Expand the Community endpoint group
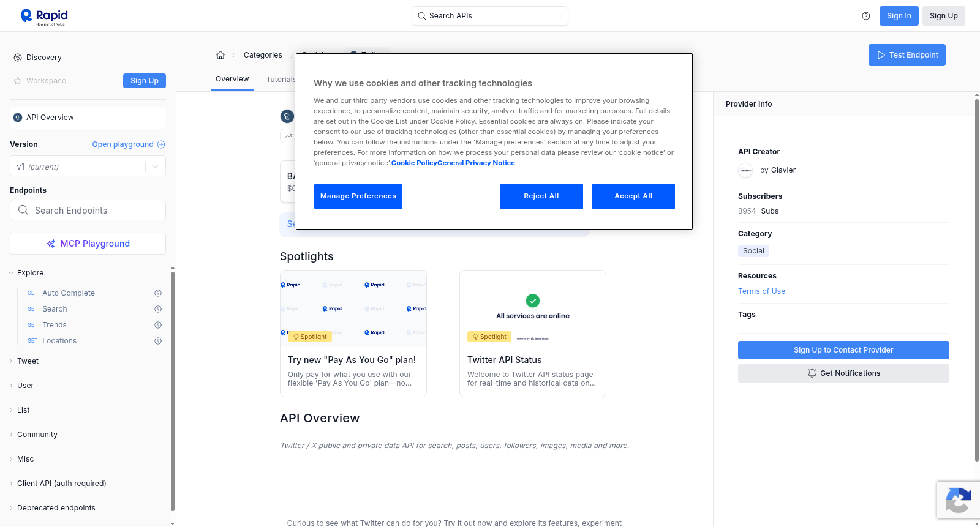Image resolution: width=980 pixels, height=527 pixels. (x=37, y=435)
